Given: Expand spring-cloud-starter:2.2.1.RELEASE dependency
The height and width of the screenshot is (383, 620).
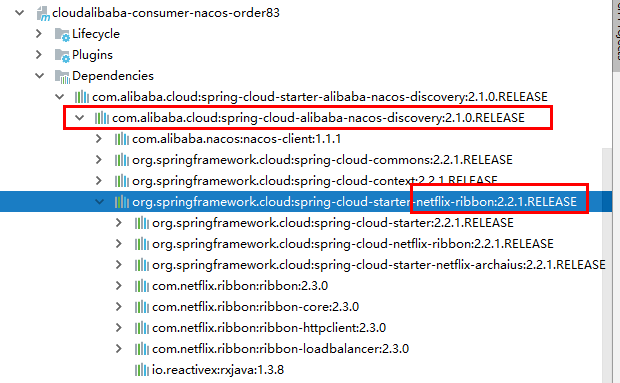Looking at the screenshot, I should (x=119, y=223).
